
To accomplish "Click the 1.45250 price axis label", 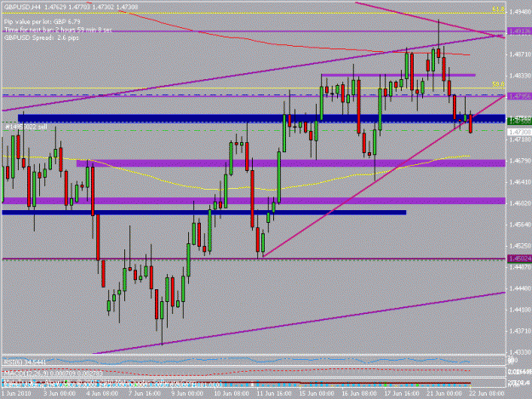I will (x=520, y=246).
